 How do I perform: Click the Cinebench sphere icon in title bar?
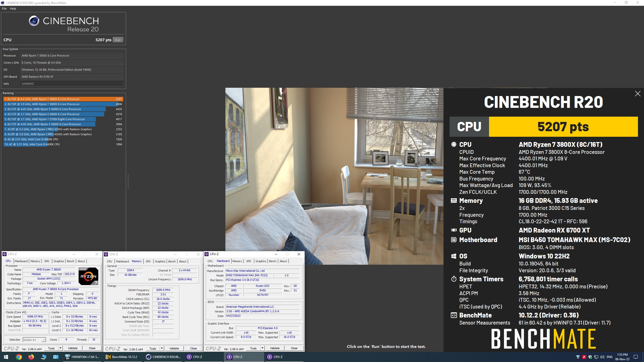click(x=3, y=3)
